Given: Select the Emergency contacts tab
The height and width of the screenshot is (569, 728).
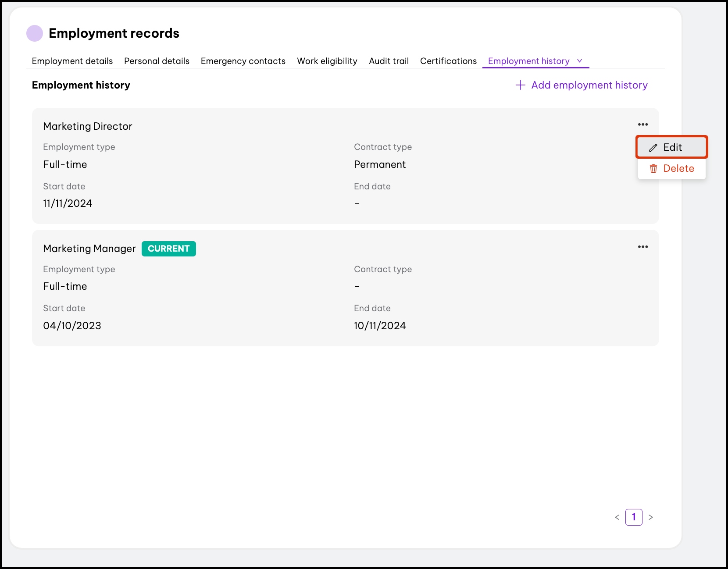Looking at the screenshot, I should (x=243, y=61).
